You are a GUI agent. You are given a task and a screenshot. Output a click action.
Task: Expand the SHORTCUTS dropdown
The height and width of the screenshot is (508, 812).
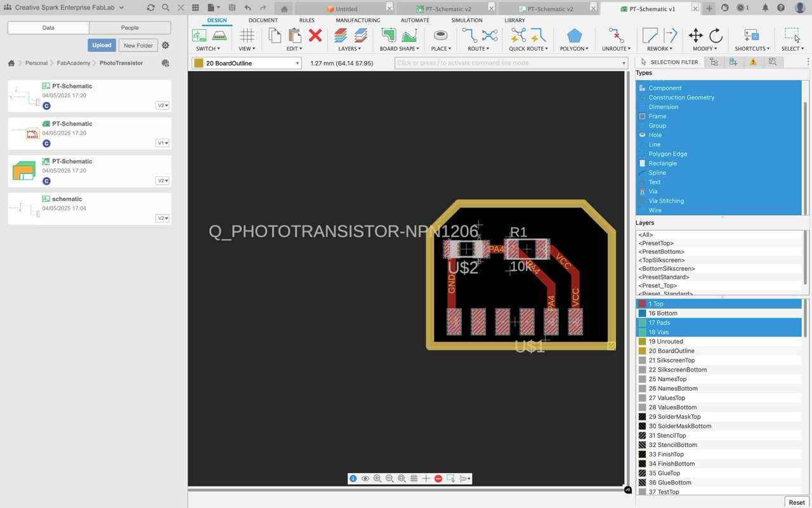[x=752, y=49]
